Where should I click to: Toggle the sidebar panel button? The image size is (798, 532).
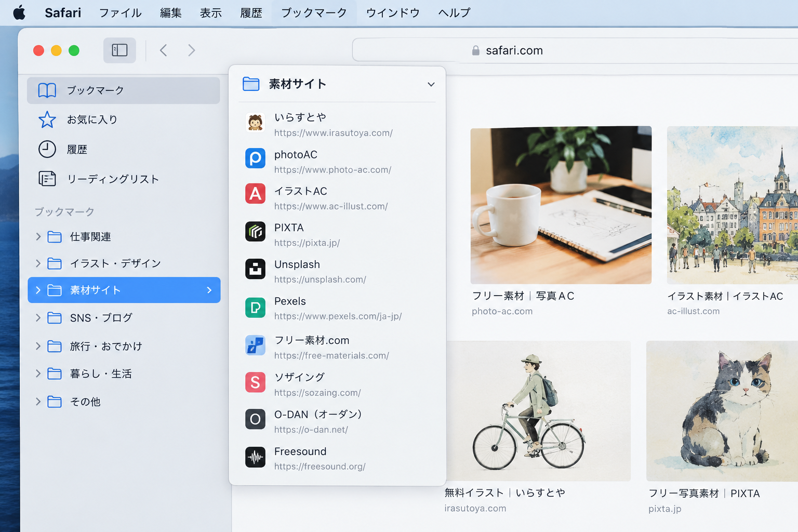[119, 50]
